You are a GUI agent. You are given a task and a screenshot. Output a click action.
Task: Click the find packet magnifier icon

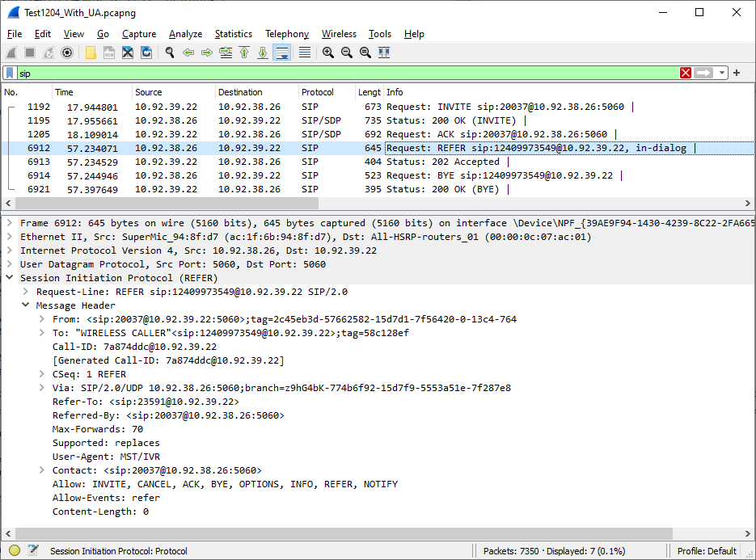[170, 53]
